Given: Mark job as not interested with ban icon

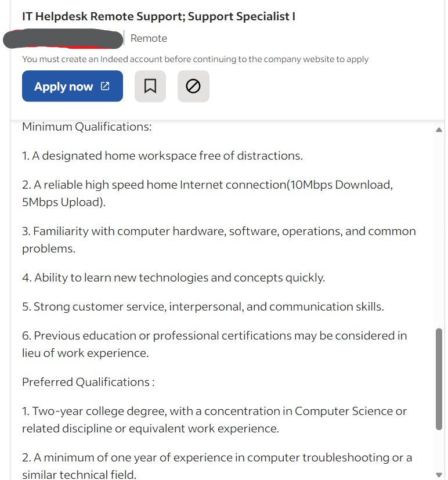Looking at the screenshot, I should (193, 86).
